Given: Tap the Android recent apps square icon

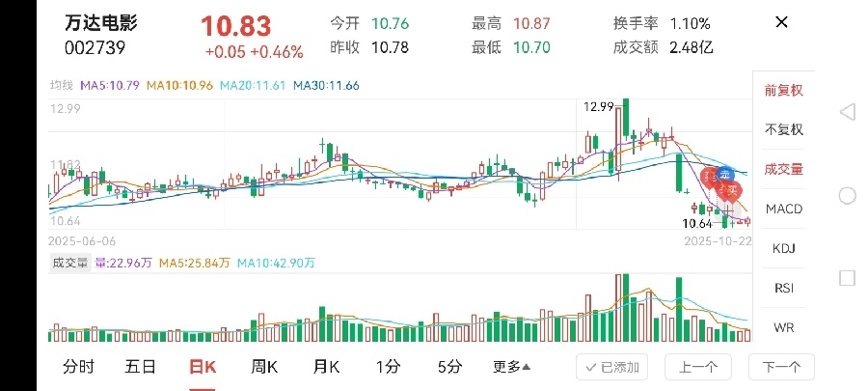Looking at the screenshot, I should tap(848, 278).
